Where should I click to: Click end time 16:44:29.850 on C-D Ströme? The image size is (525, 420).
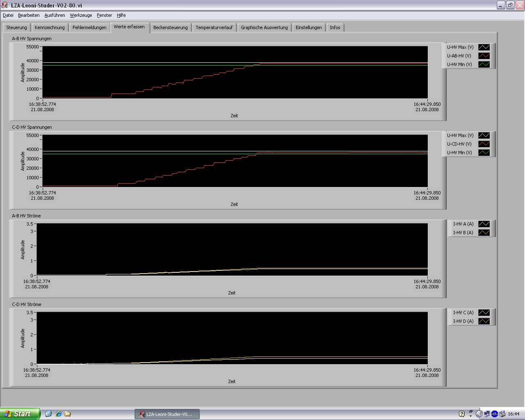pos(427,370)
